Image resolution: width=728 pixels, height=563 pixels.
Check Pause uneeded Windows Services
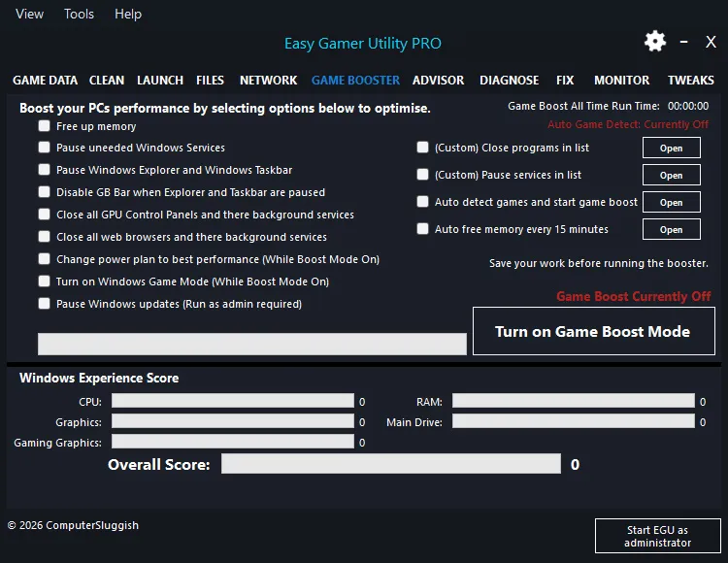click(44, 148)
